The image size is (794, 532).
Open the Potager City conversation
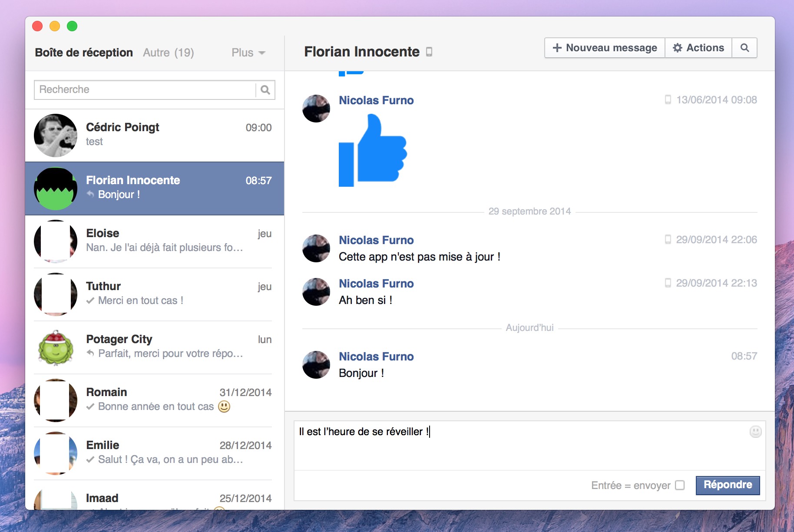(x=155, y=347)
